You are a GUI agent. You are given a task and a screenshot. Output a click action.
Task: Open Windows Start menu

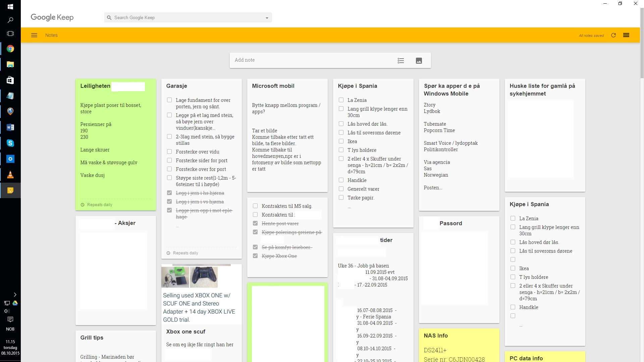(10, 6)
